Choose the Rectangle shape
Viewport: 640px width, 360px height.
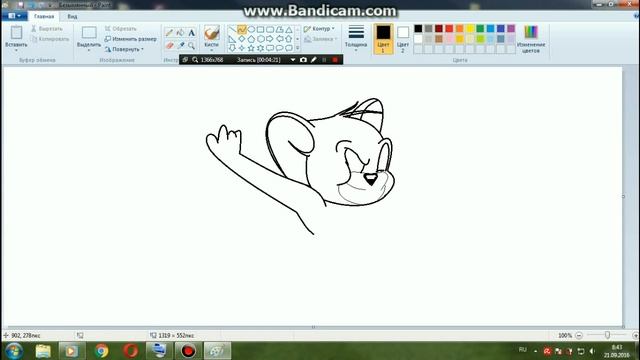tap(260, 29)
